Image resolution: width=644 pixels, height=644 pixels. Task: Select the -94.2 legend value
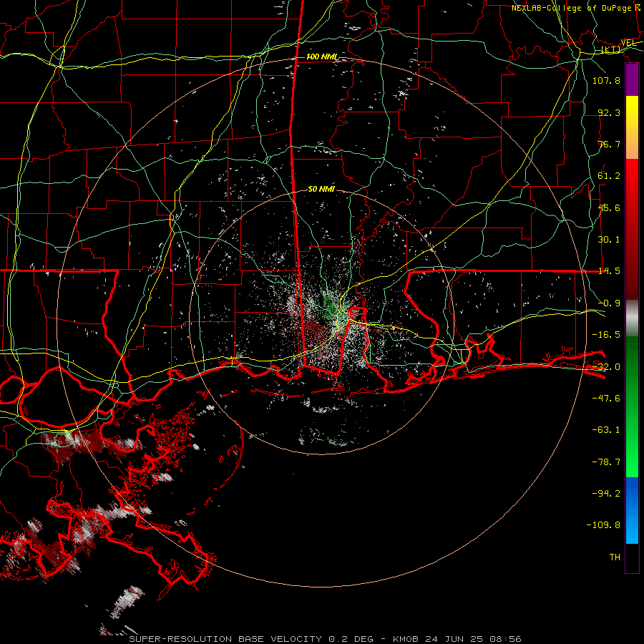[x=606, y=493]
